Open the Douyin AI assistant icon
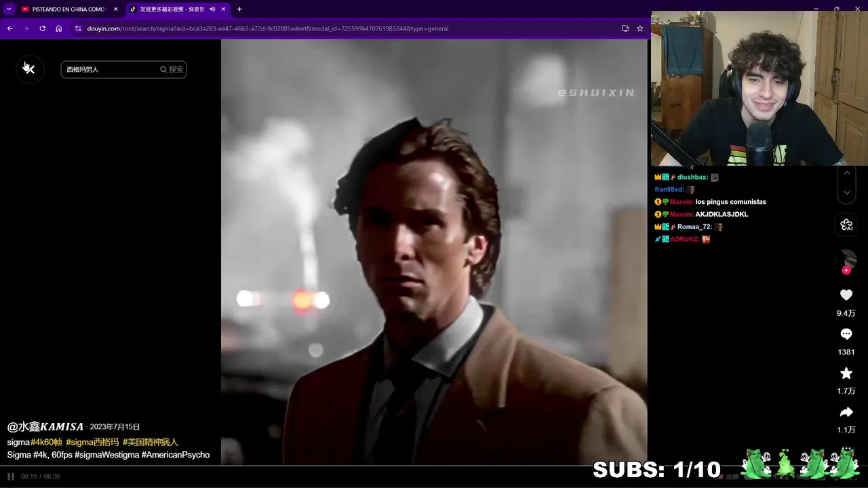The height and width of the screenshot is (488, 868). [846, 224]
